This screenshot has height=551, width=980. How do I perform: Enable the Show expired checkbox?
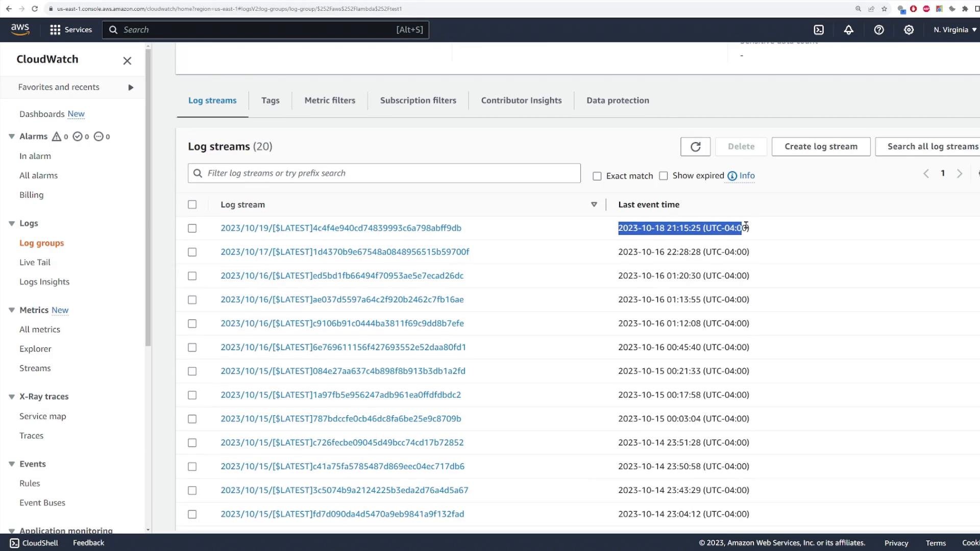coord(663,176)
